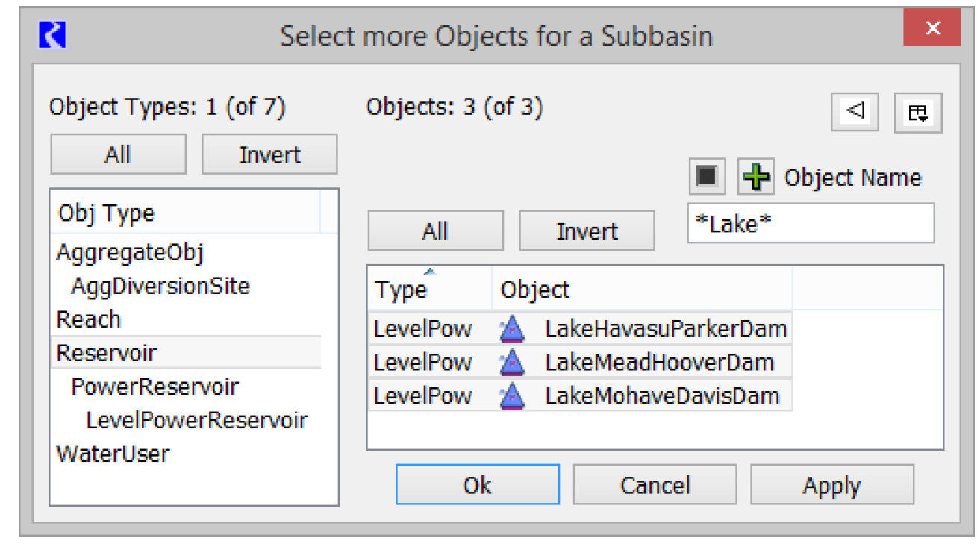The image size is (980, 547).
Task: Click the black square filter icon
Action: coord(706,178)
